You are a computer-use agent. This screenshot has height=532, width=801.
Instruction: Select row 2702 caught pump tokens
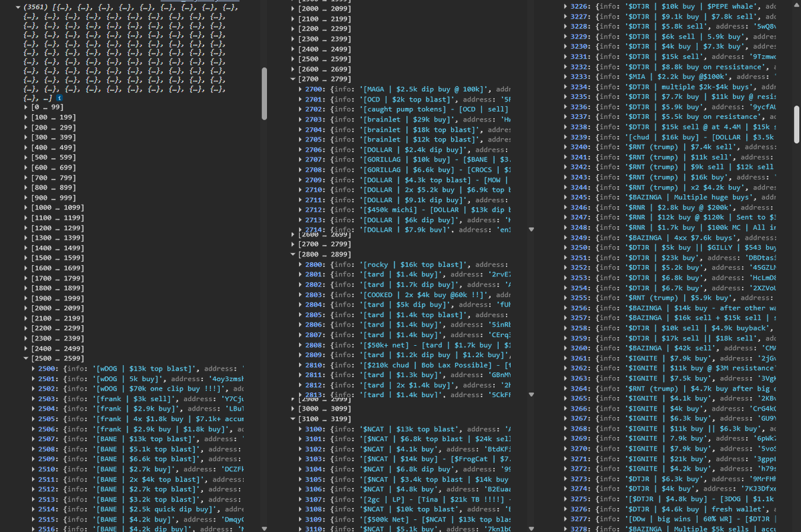coord(405,109)
